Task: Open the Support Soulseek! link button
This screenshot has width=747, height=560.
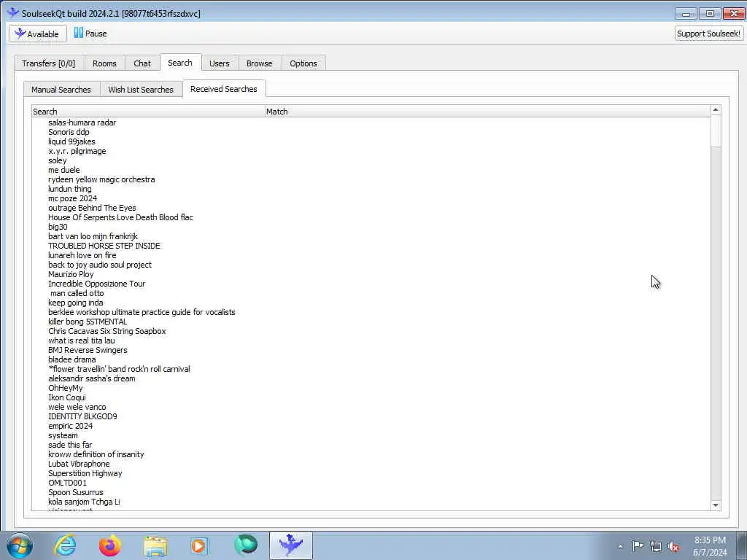Action: click(708, 34)
